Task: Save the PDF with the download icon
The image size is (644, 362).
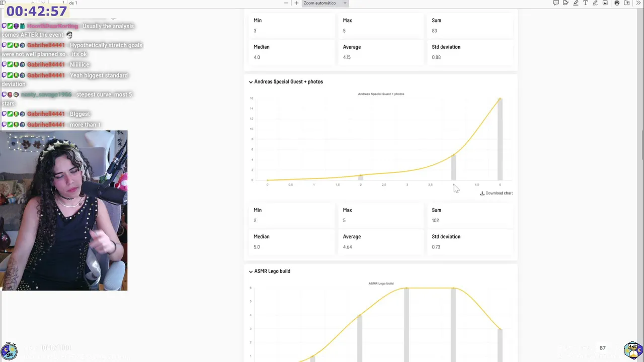Action: tap(627, 3)
